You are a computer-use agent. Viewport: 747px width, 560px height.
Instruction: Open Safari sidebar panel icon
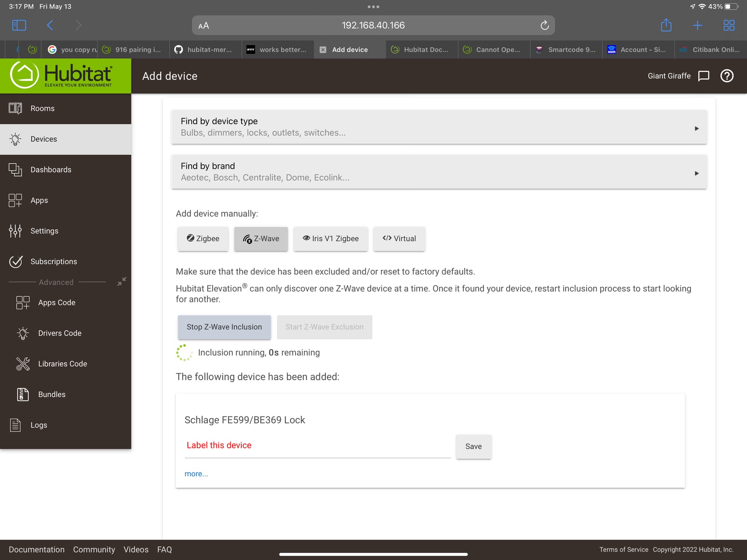point(19,25)
